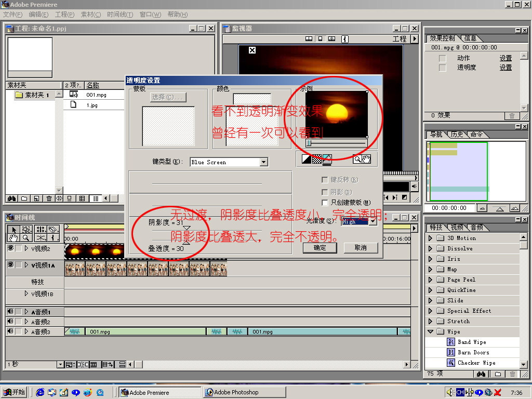The width and height of the screenshot is (532, 399).
Task: Expand the 3D Motion transitions folder
Action: 431,238
